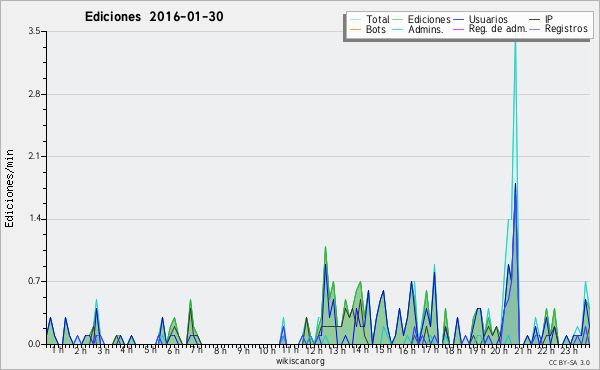This screenshot has height=370, width=600.
Task: Click the '23 h' x-axis label
Action: click(x=569, y=350)
